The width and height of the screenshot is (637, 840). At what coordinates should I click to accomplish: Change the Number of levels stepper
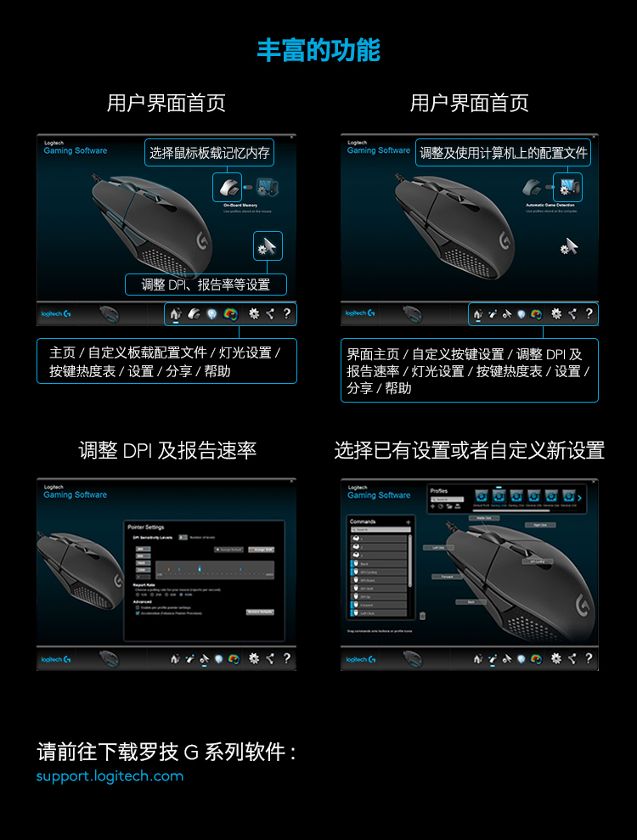(x=183, y=538)
